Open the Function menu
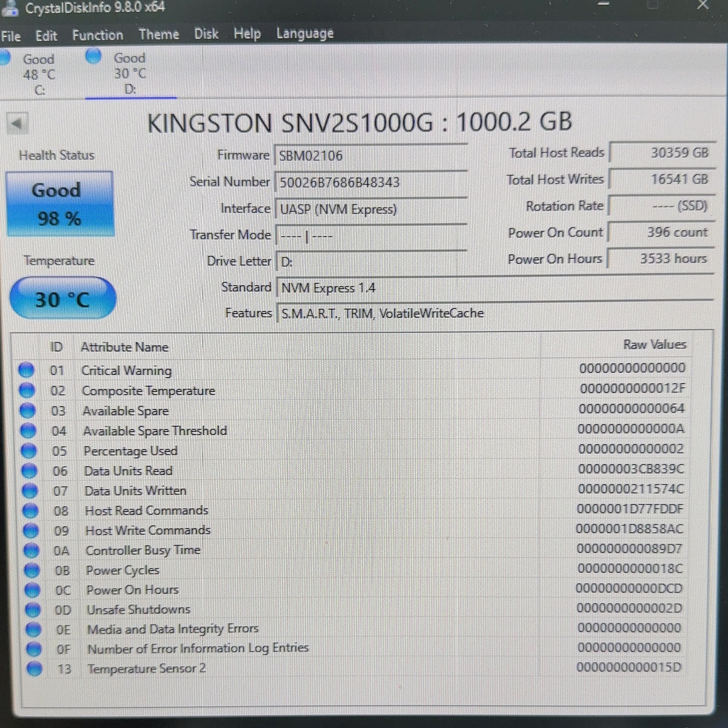Image resolution: width=728 pixels, height=728 pixels. [98, 35]
